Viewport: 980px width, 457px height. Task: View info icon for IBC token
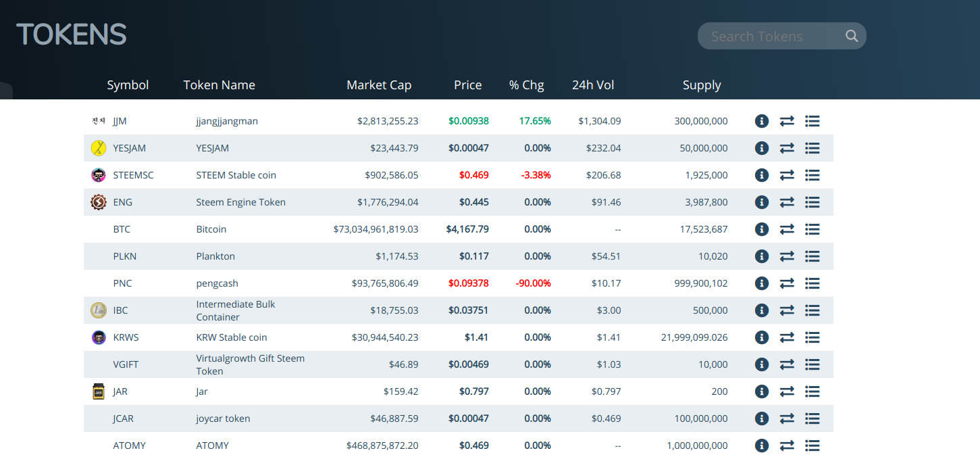pyautogui.click(x=762, y=310)
